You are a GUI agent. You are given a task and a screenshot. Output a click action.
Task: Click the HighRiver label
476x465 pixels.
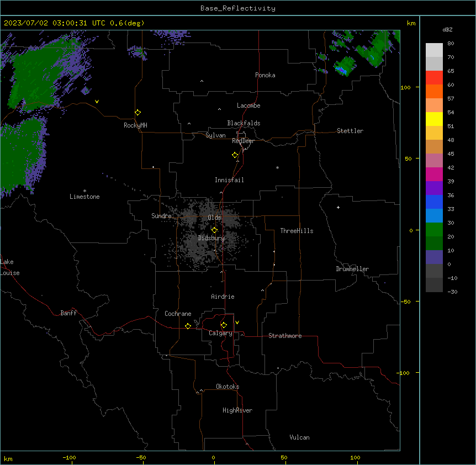(237, 410)
